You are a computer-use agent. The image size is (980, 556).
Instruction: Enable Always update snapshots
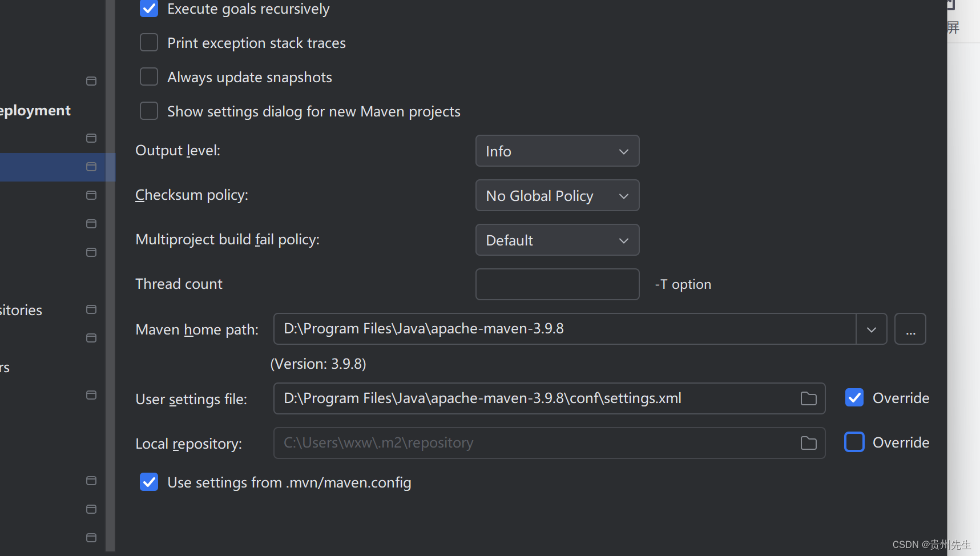(148, 76)
